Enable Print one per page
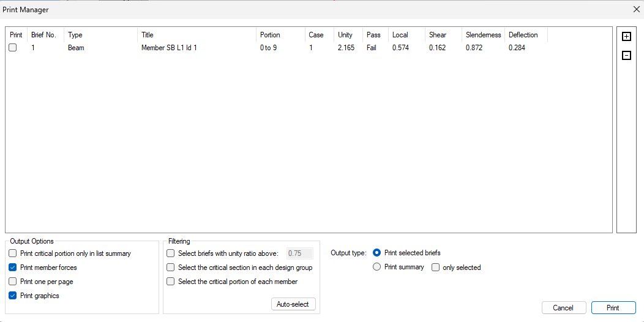The width and height of the screenshot is (644, 322). [13, 282]
